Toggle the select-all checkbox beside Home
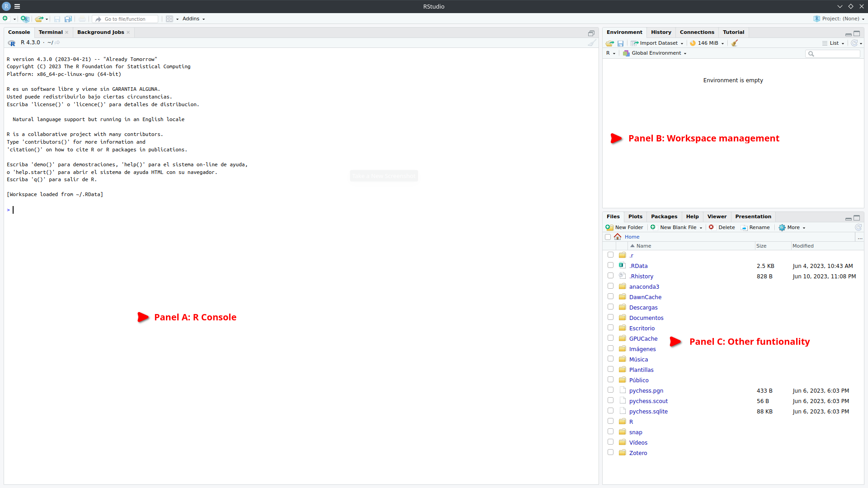The height and width of the screenshot is (488, 868). point(608,237)
